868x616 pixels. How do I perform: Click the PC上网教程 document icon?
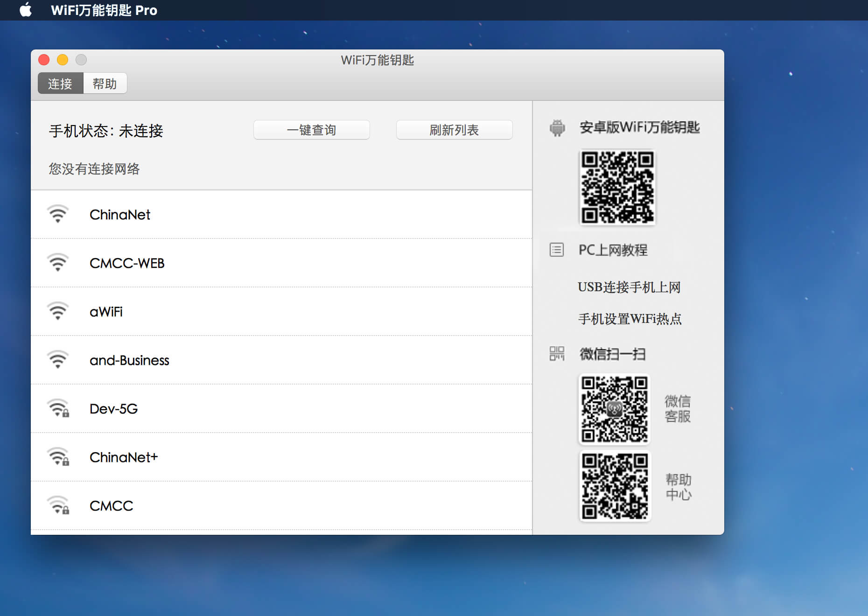click(557, 250)
